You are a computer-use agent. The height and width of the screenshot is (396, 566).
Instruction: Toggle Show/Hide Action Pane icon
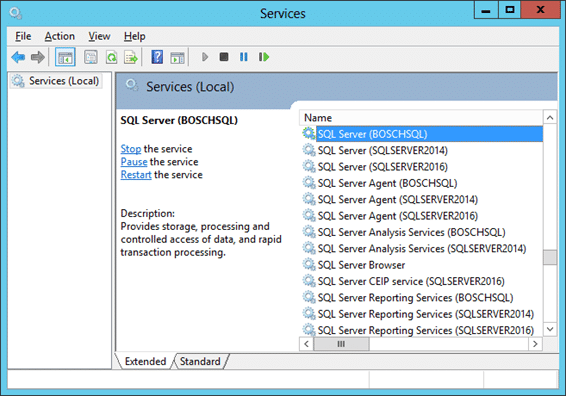click(x=177, y=57)
